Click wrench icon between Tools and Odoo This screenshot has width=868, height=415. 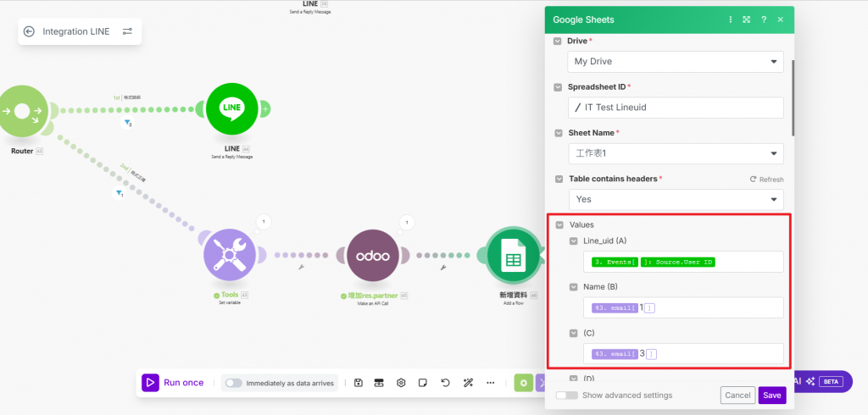pos(301,268)
